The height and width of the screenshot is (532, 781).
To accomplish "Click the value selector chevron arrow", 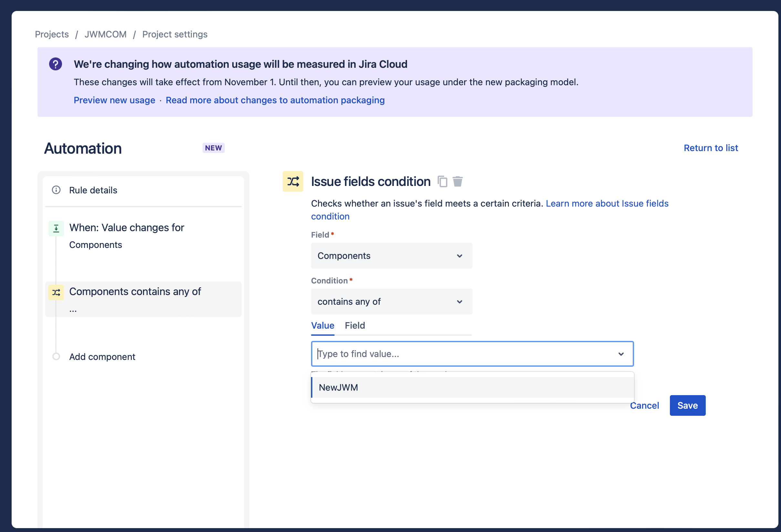I will [621, 354].
